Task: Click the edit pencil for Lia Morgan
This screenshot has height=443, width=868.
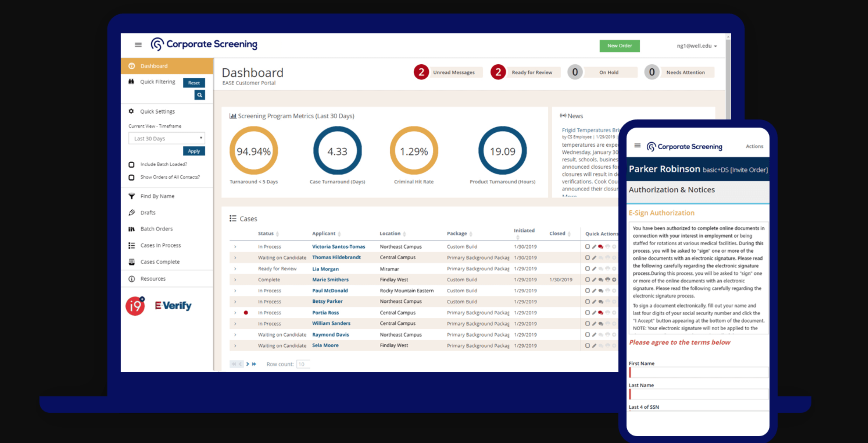Action: tap(594, 269)
